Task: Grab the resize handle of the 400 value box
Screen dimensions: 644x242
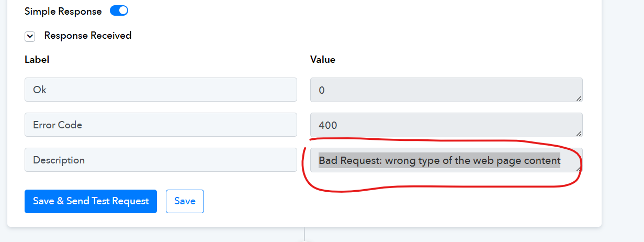Action: pyautogui.click(x=579, y=133)
